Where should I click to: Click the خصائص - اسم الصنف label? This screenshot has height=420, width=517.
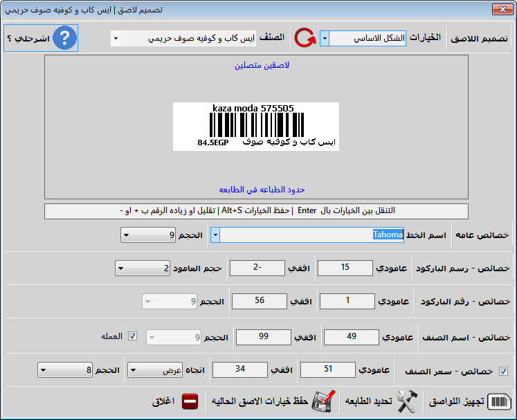tap(466, 338)
